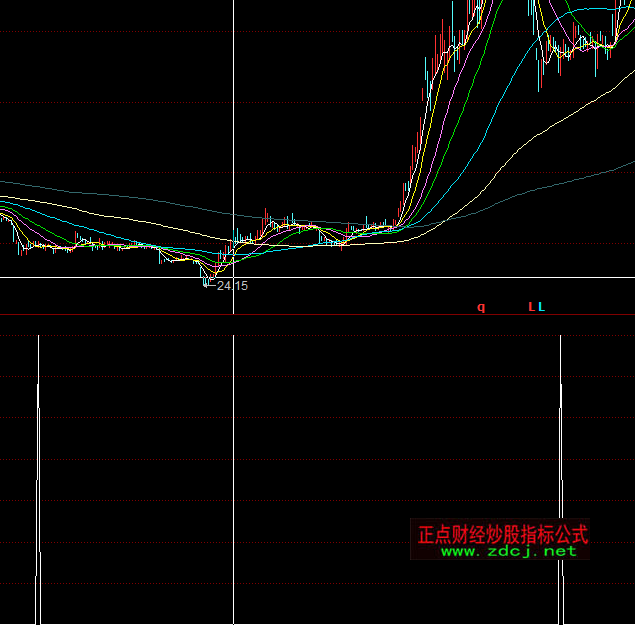Image resolution: width=635 pixels, height=625 pixels.
Task: Click the red "L" marker icon
Action: (x=532, y=307)
